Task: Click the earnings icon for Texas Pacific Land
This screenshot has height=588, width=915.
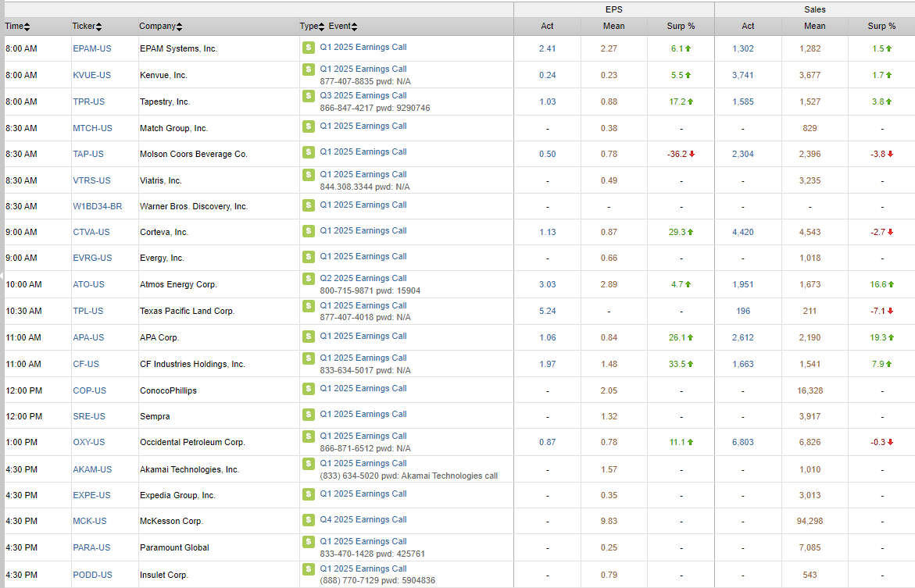Action: click(309, 305)
